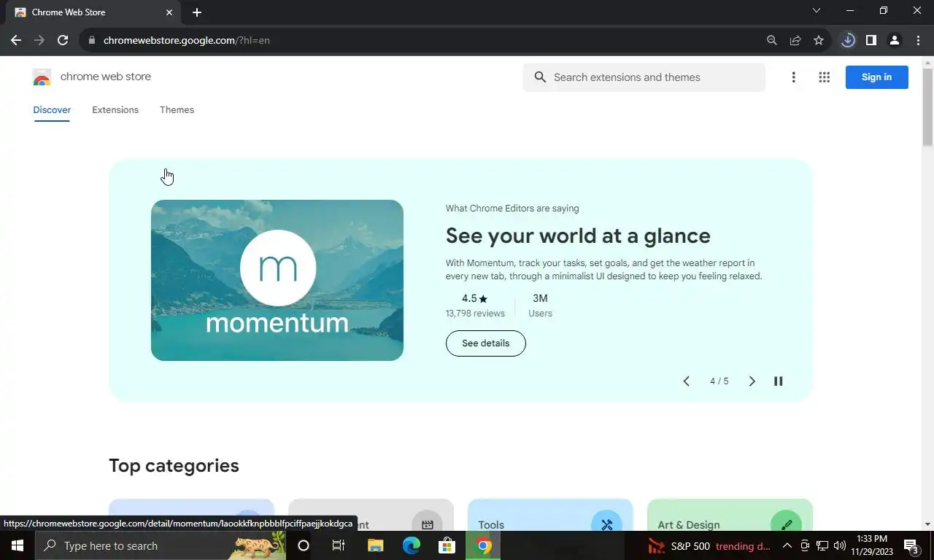
Task: Go to next carousel slide
Action: pos(752,381)
